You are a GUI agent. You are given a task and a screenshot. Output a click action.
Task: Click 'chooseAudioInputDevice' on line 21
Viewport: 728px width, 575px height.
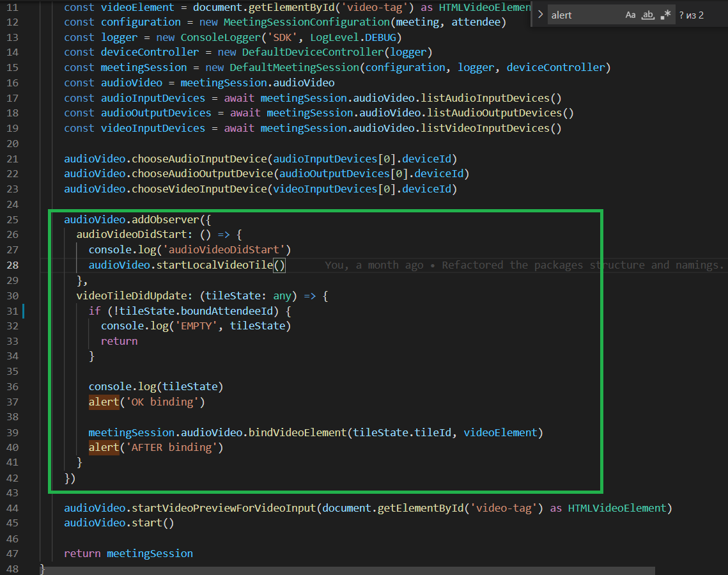pos(199,159)
